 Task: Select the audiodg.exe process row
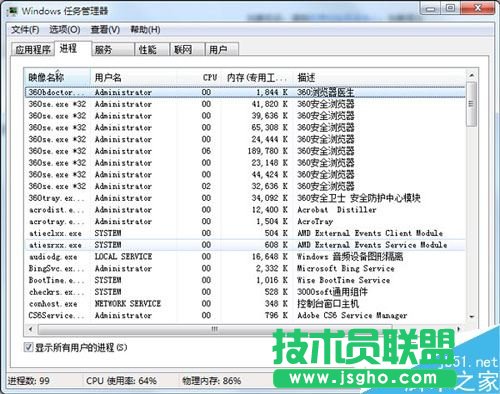pos(245,257)
